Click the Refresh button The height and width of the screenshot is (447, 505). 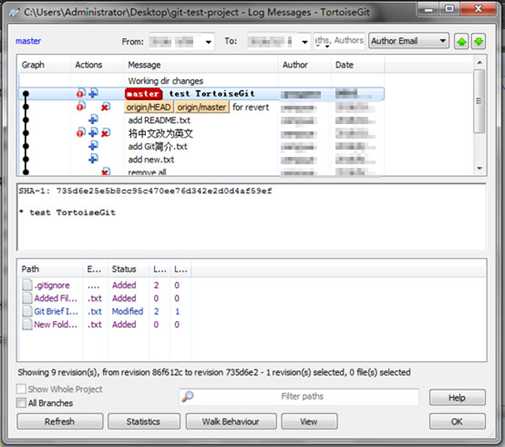60,422
